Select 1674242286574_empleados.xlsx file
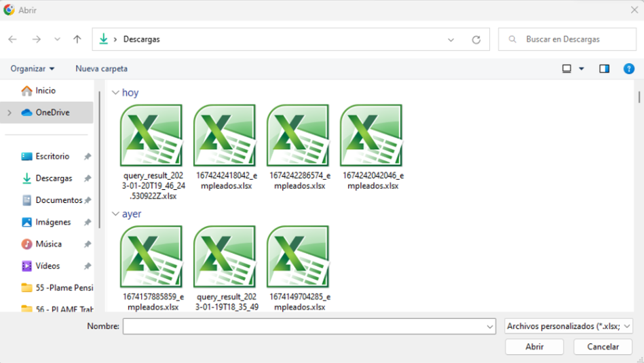The width and height of the screenshot is (644, 363). (299, 147)
